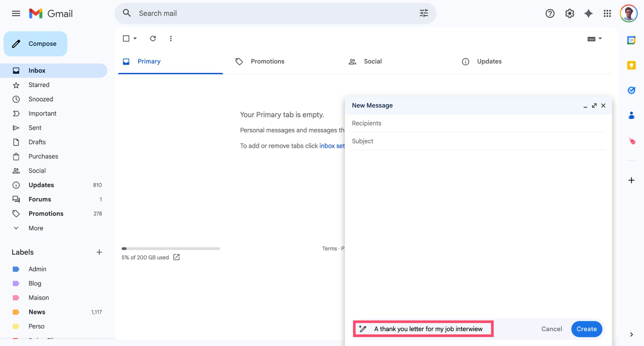Click the inbox settings link in the empty tab message
Viewport: 644px width, 346px height.
332,146
